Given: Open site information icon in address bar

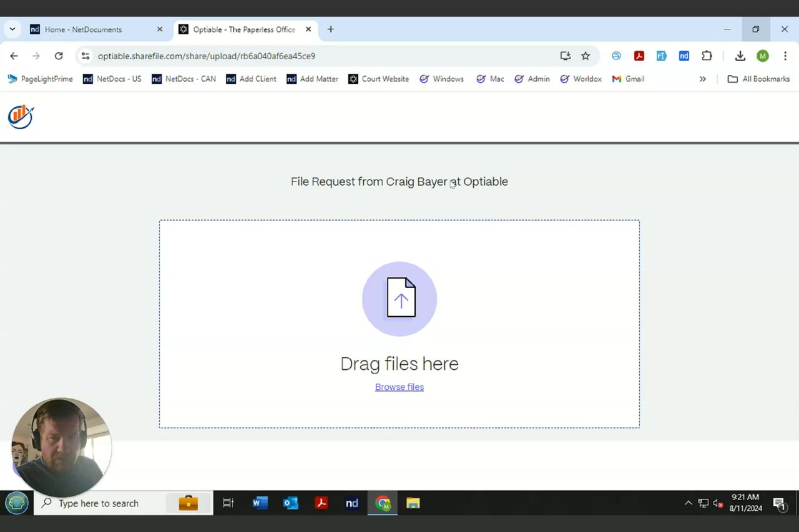Looking at the screenshot, I should [x=86, y=56].
